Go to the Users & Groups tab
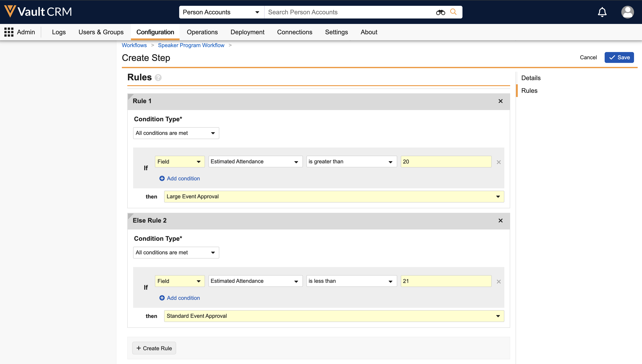The width and height of the screenshot is (642, 364). [x=101, y=32]
